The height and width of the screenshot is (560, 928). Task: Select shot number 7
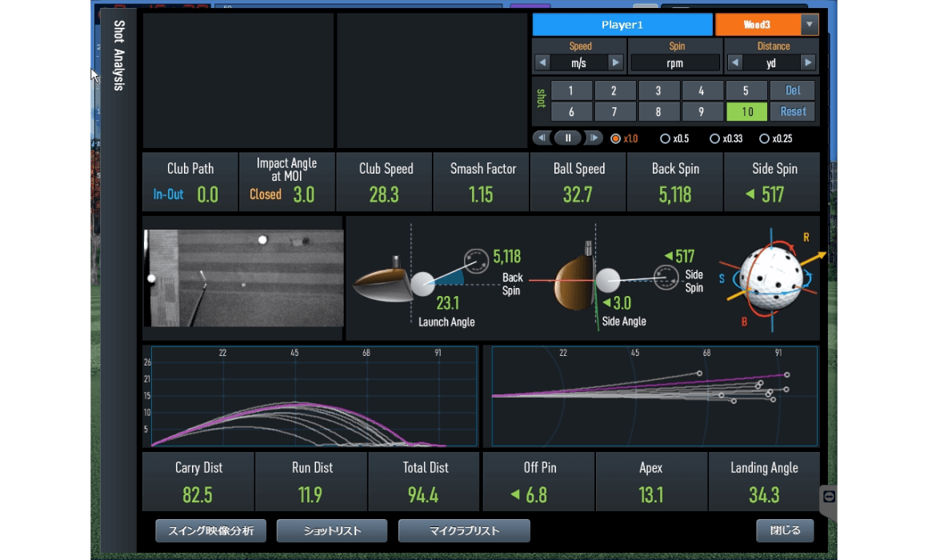(614, 112)
